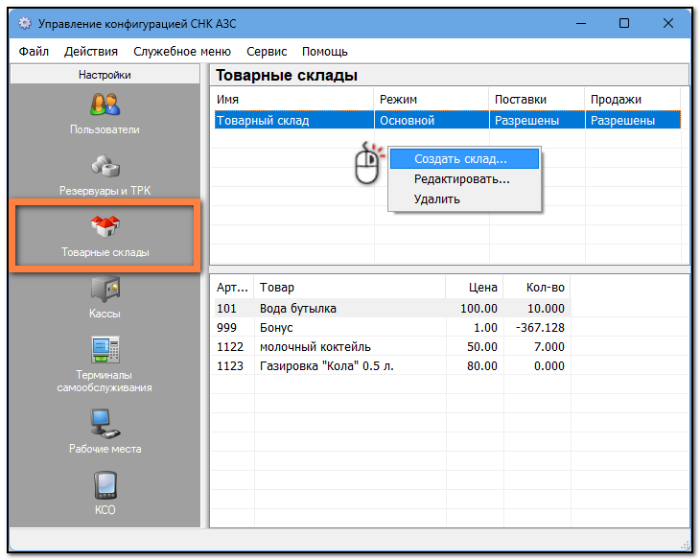The width and height of the screenshot is (700, 560).
Task: Maximize the Управление конфигурацией window
Action: point(624,23)
